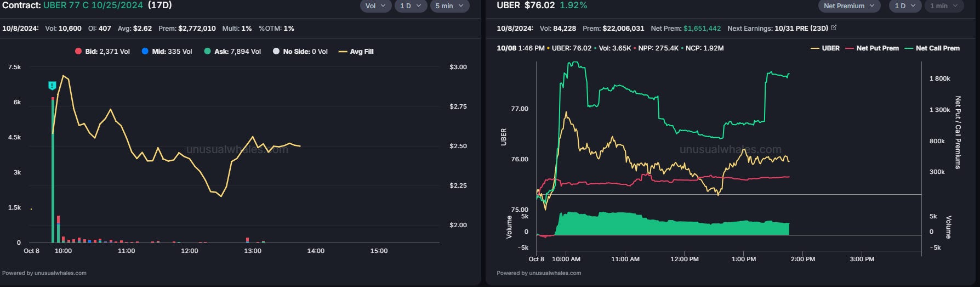Click the large volume bar near 10:00
Screen dimensions: 980x287
click(53, 170)
